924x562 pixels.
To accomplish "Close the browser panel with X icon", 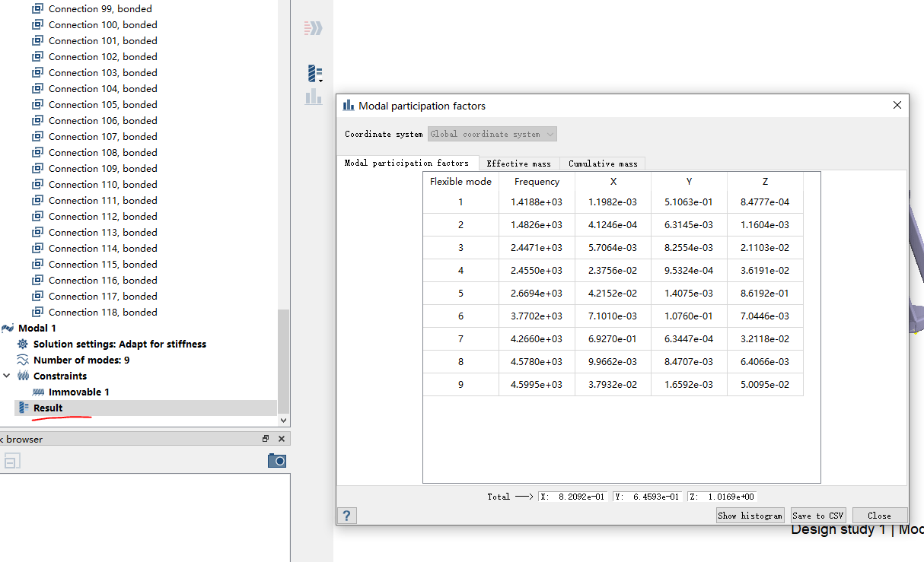I will [282, 439].
